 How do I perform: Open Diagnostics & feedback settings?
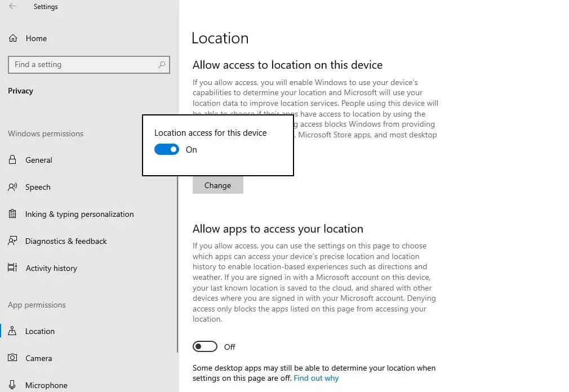66,241
